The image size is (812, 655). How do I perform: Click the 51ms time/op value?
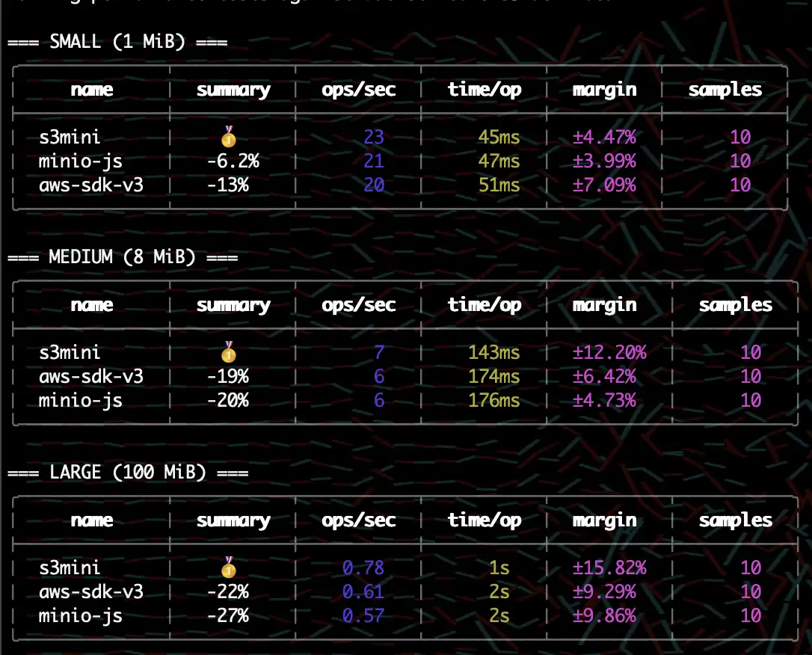(499, 185)
